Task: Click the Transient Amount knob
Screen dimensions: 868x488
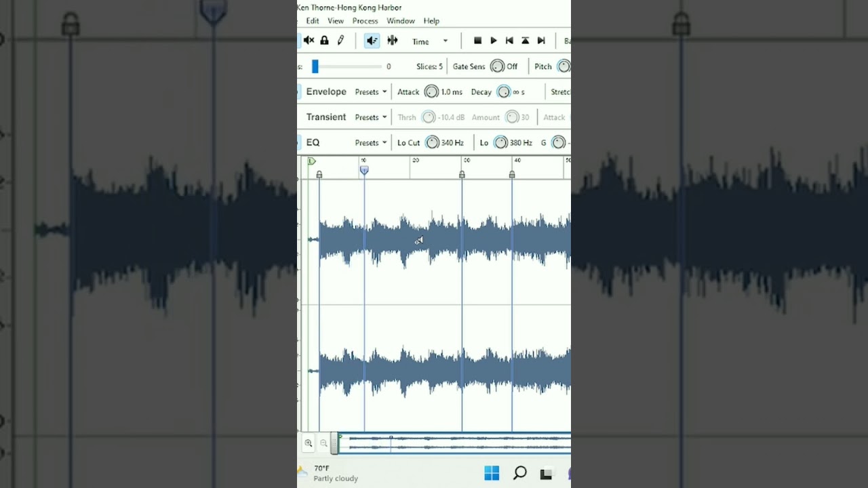Action: coord(512,117)
